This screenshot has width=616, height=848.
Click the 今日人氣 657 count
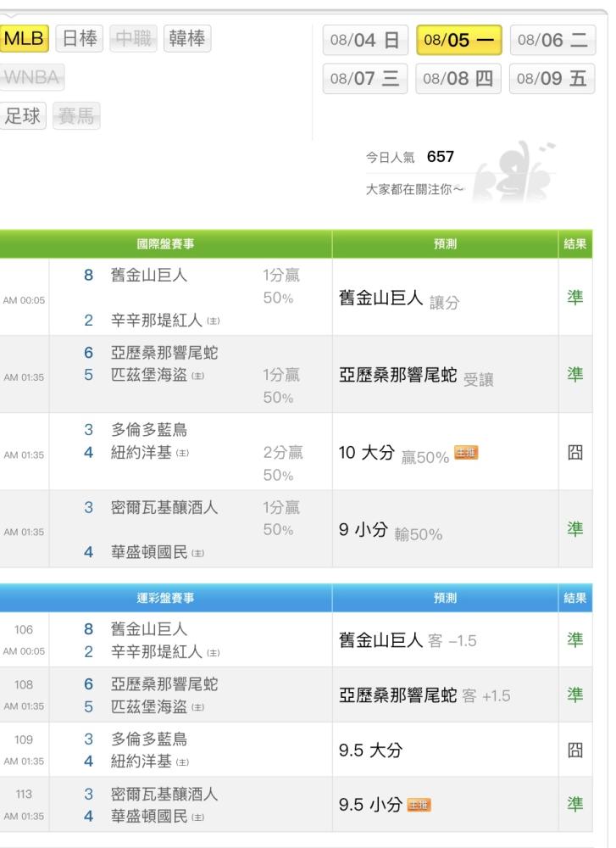point(410,157)
